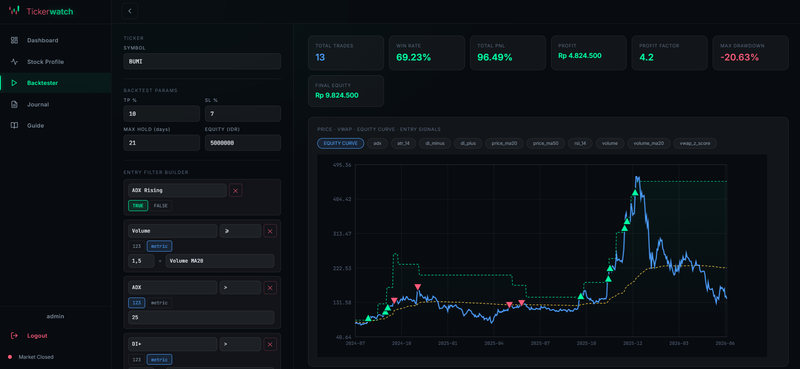The image size is (800, 369).
Task: Open the ADX Rising indicator dropdown
Action: pos(177,190)
